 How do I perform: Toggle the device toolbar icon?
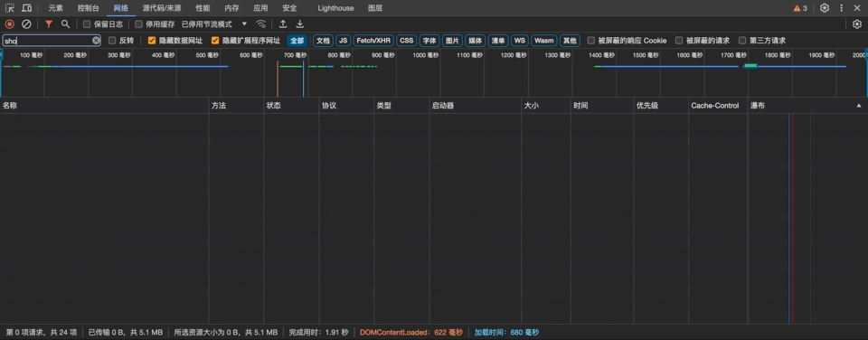(x=26, y=8)
